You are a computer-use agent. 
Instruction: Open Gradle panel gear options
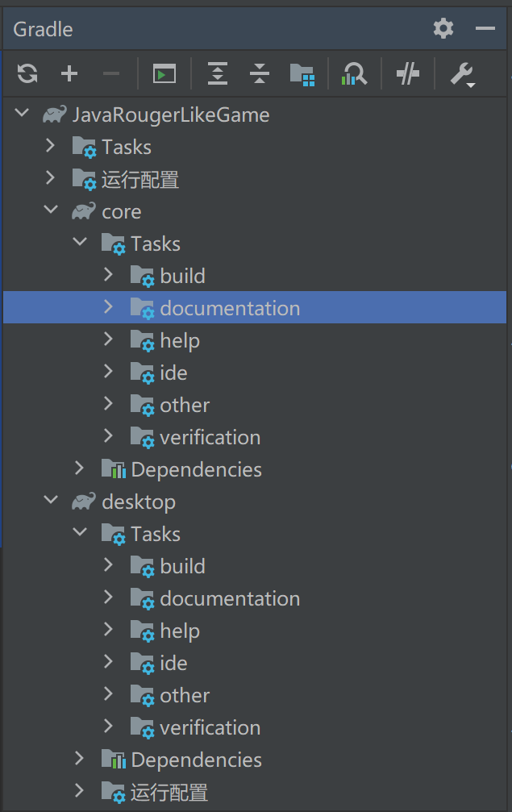tap(443, 29)
